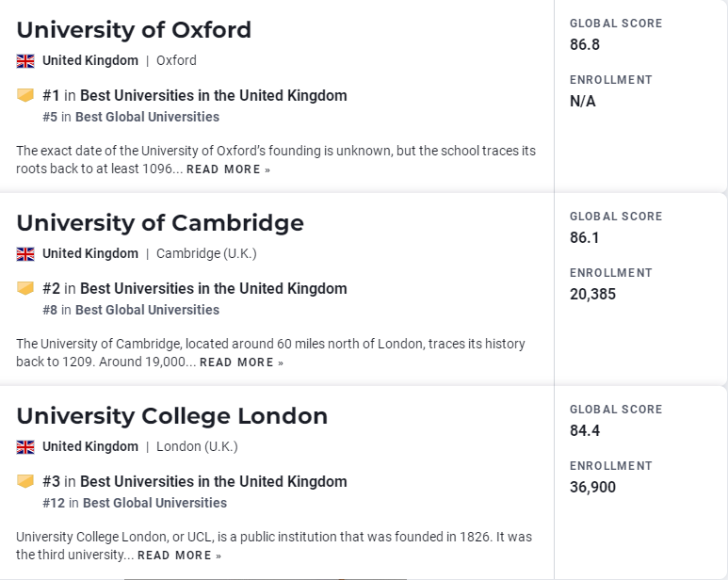728x580 pixels.
Task: Follow Cambridge's #8 Best Global Universities link
Action: pyautogui.click(x=147, y=310)
